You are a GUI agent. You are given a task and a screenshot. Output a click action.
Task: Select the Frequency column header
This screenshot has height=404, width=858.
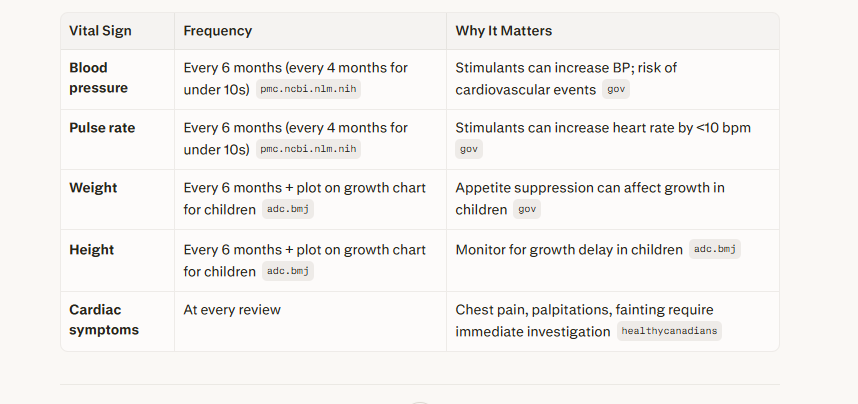[x=218, y=31]
